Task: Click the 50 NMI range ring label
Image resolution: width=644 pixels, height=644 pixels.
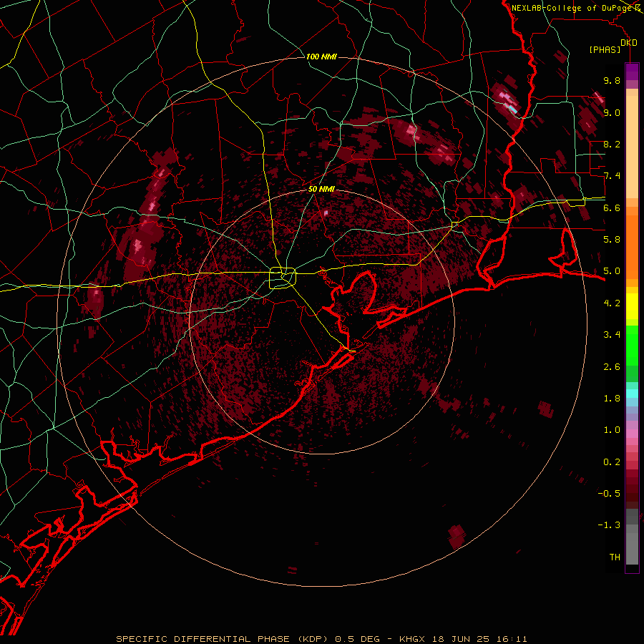Action: [321, 189]
